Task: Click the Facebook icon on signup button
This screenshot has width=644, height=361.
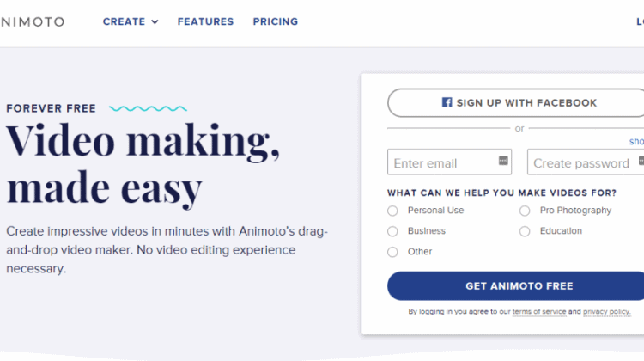Action: [447, 102]
